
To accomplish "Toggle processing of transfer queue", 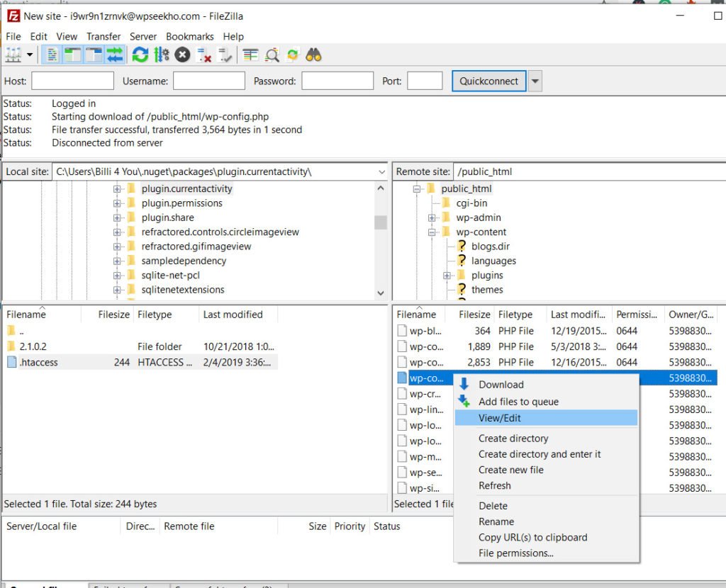I will coord(162,55).
